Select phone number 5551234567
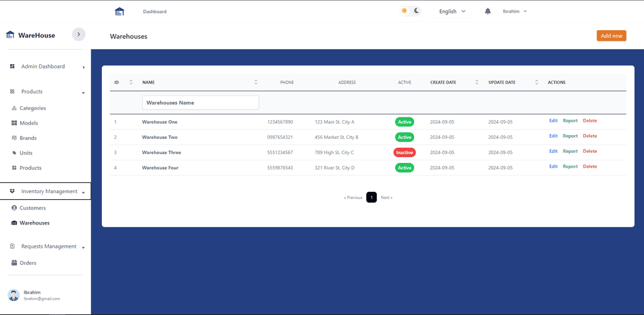 [280, 152]
